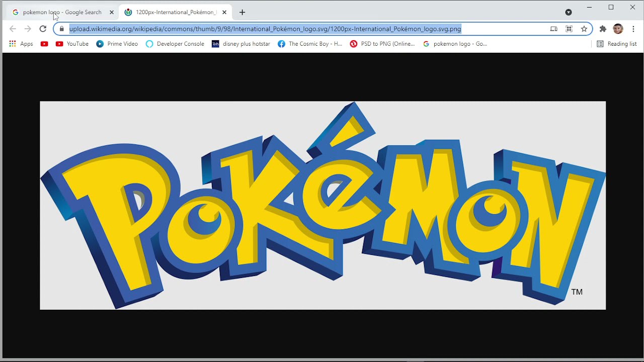Open the tab search dropdown arrow

click(x=569, y=12)
